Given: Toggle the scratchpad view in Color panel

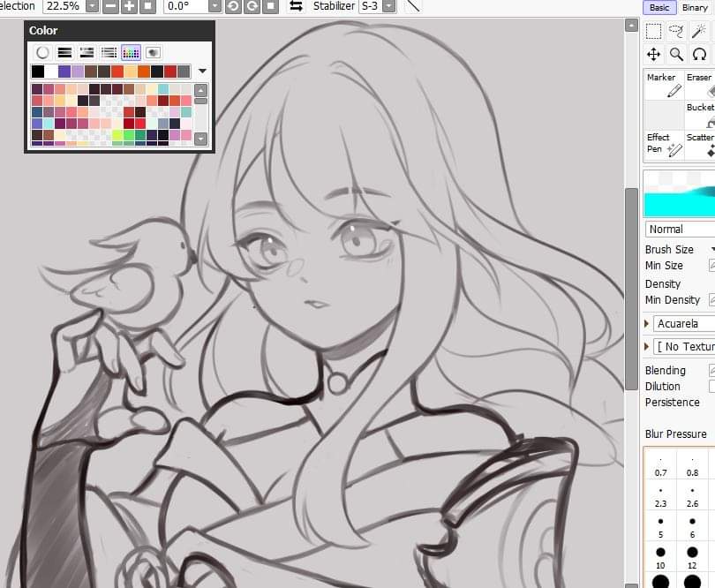Looking at the screenshot, I should [154, 53].
